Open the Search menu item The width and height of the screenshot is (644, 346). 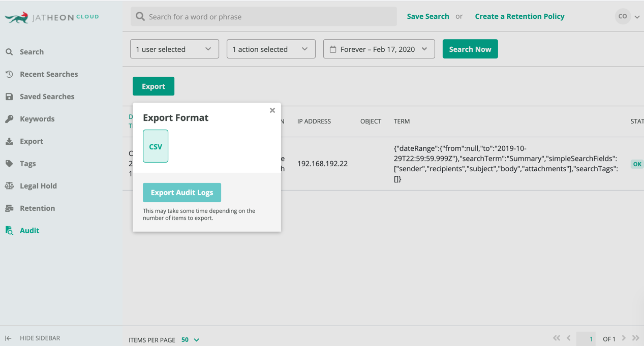click(x=32, y=52)
